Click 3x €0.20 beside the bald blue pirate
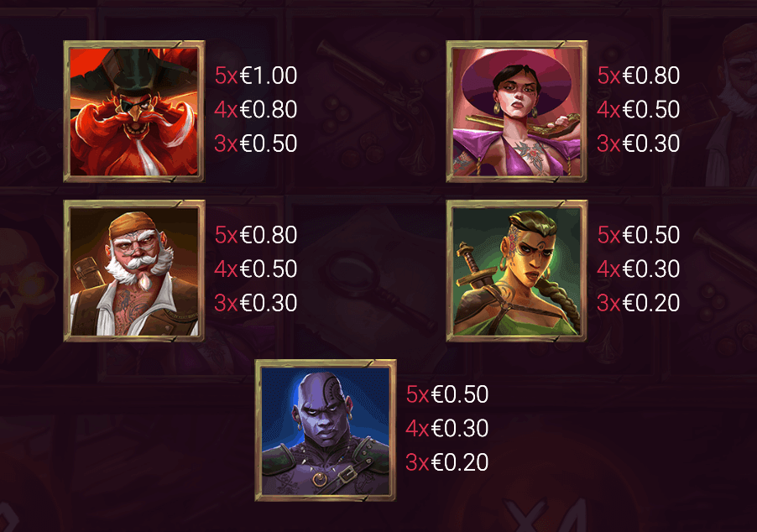The height and width of the screenshot is (532, 757). 447,462
